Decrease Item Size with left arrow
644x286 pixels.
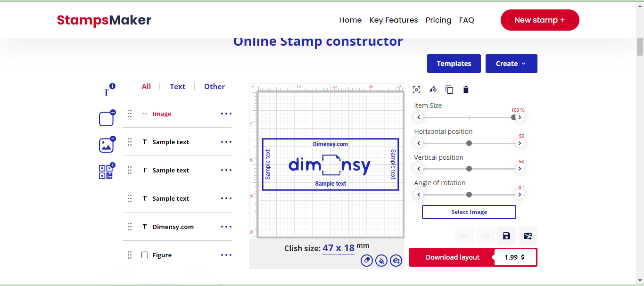(418, 117)
